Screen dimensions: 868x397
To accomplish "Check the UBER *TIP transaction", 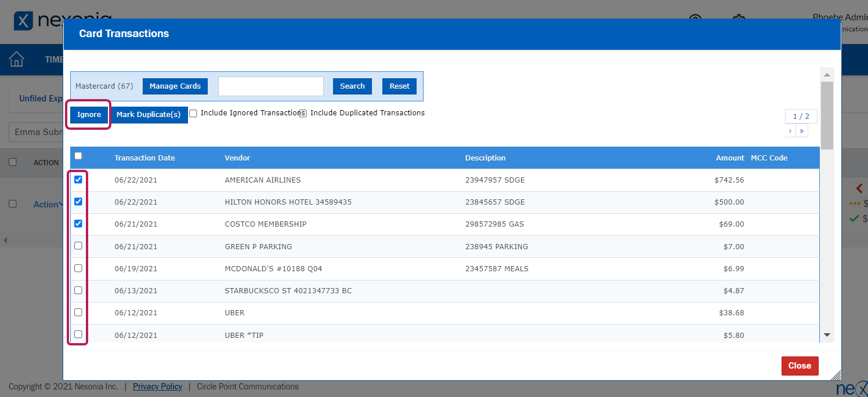I will pyautogui.click(x=78, y=334).
